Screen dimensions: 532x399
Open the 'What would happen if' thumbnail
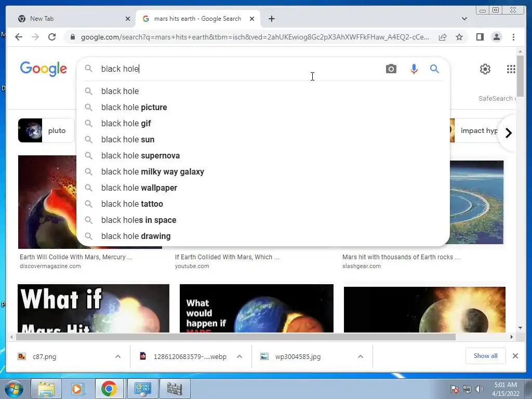[257, 308]
